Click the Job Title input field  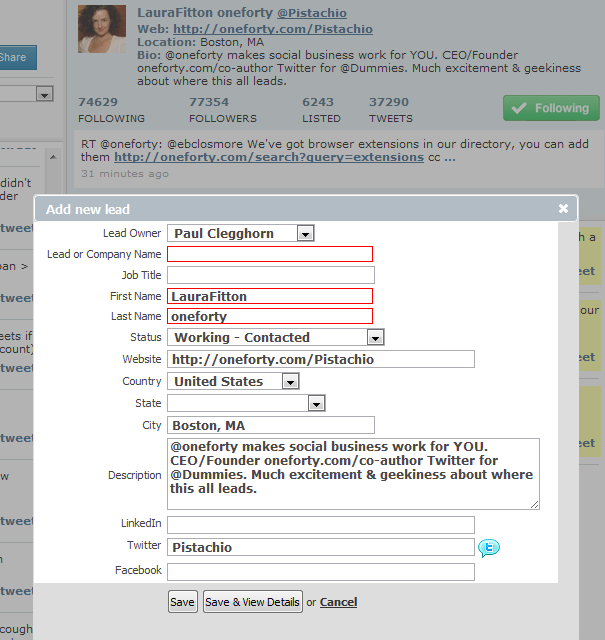(271, 275)
